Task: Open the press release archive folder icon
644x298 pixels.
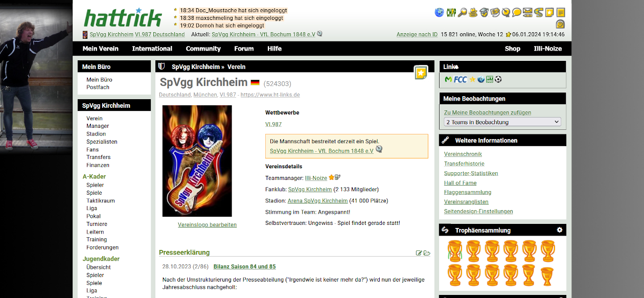Action: point(427,253)
